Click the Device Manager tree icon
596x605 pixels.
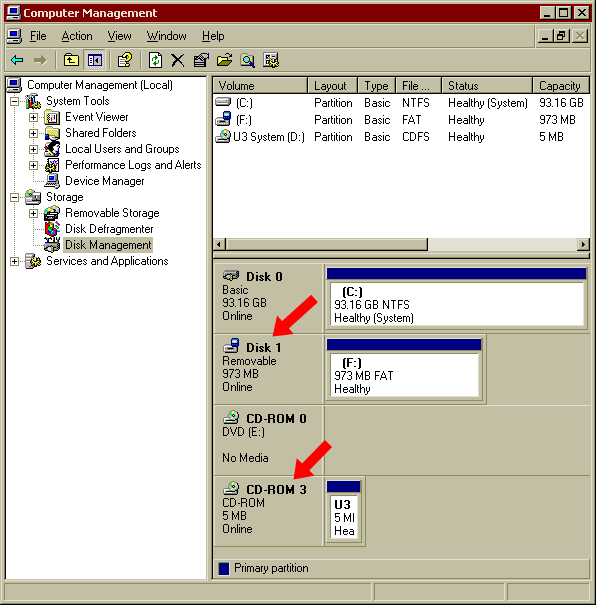coord(52,181)
